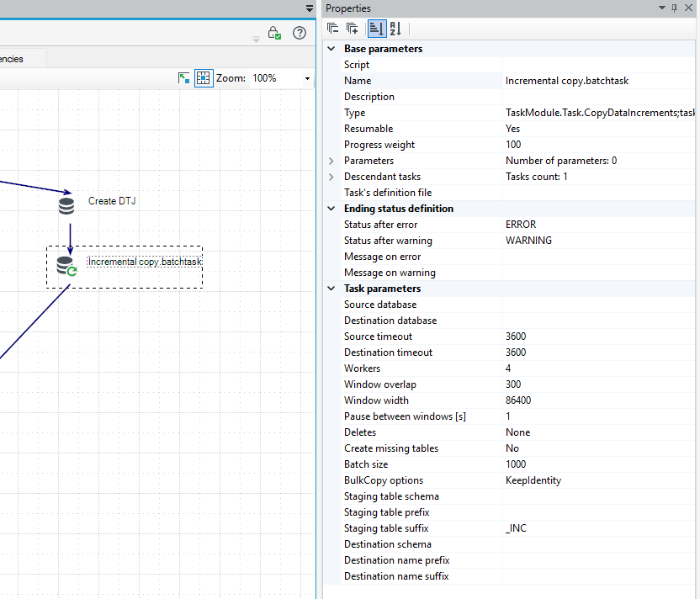
Task: Click the expand all categories icon
Action: (x=353, y=29)
